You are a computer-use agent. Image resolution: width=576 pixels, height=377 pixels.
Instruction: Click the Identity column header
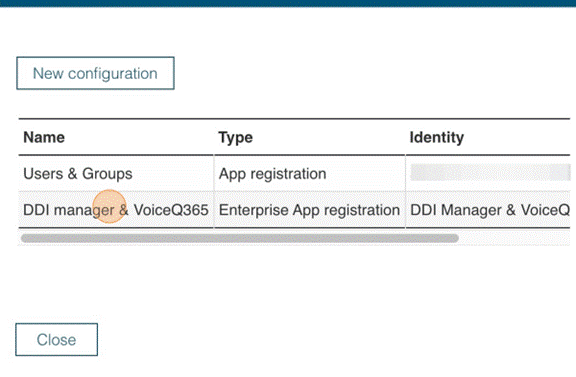[x=437, y=137]
